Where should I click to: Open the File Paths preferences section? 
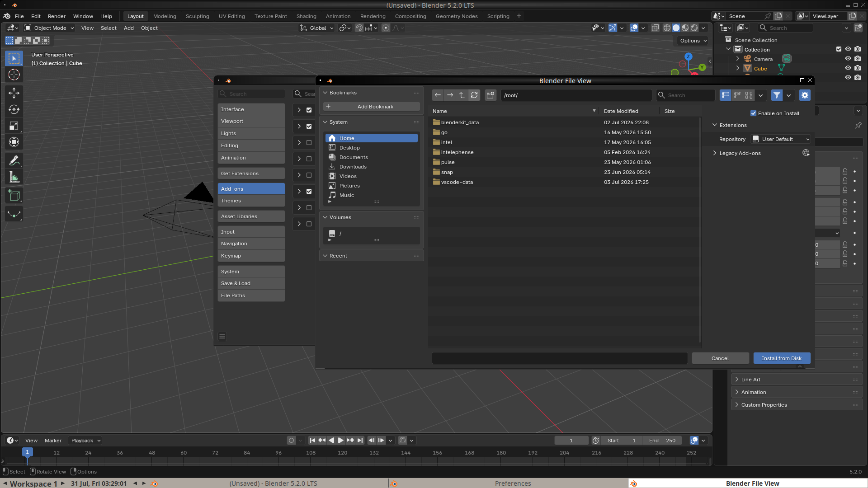pos(251,296)
